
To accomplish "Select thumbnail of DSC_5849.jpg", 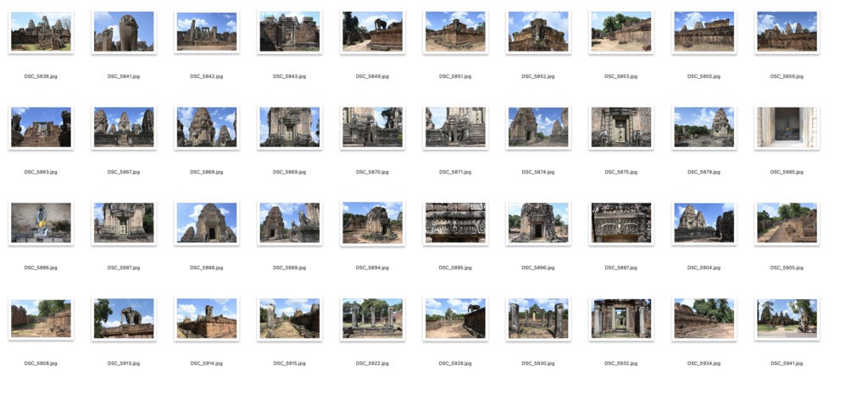I will coord(373,31).
